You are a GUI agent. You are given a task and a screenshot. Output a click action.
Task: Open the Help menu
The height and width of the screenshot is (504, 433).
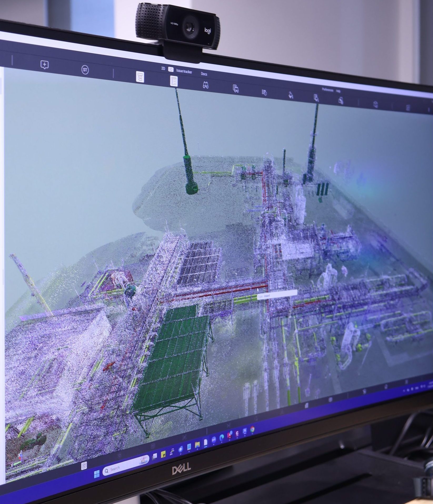(x=338, y=91)
